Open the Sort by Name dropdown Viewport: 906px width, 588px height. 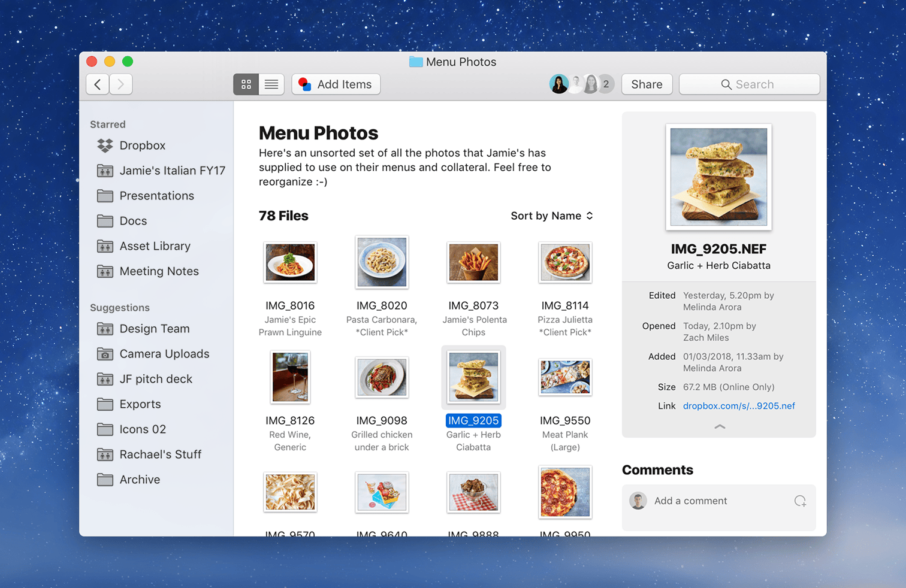551,216
